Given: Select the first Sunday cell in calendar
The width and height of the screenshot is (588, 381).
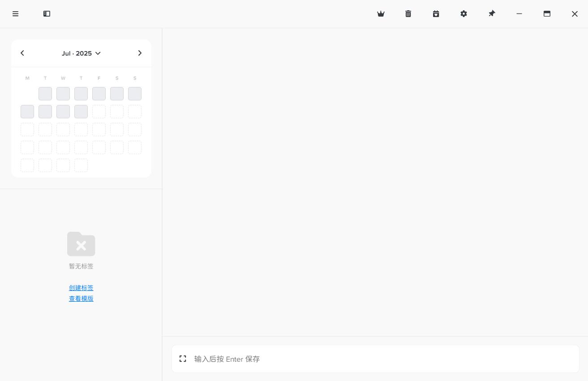Looking at the screenshot, I should tap(135, 94).
